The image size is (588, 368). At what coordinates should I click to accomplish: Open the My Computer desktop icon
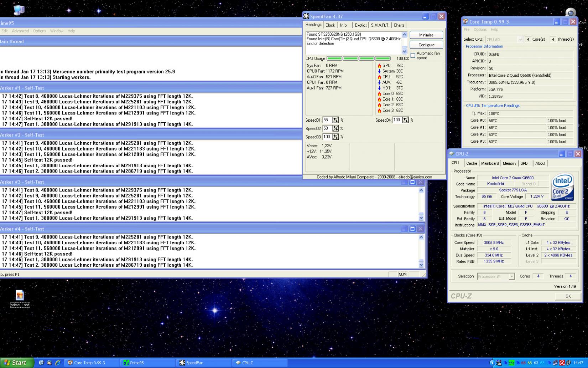coord(19,10)
